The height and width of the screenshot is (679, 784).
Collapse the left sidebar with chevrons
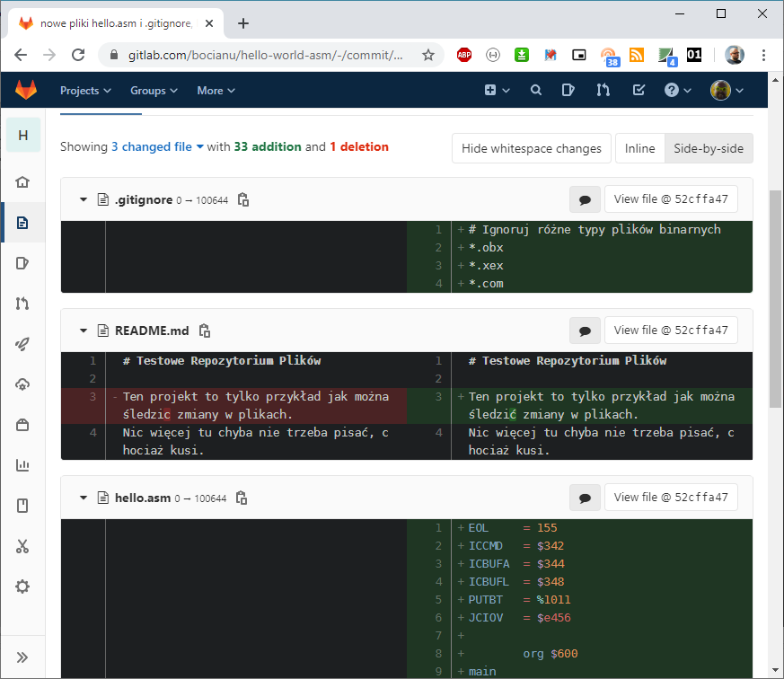22,657
